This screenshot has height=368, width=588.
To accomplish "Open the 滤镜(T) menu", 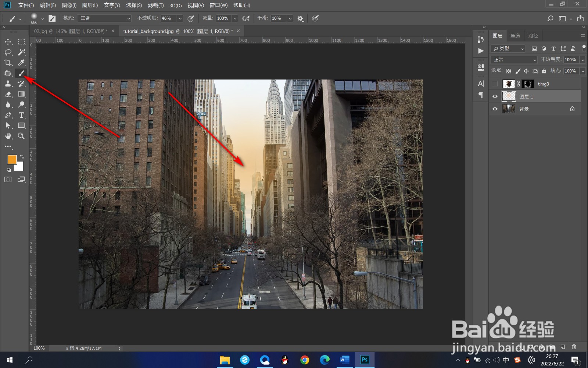I will tap(155, 5).
